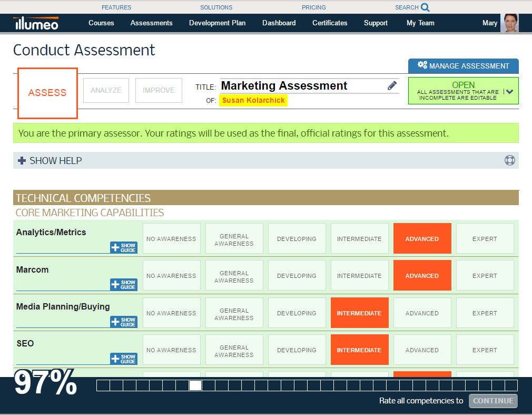Rate SEO as General Awareness
Screen dimensions: 532x415
click(234, 350)
